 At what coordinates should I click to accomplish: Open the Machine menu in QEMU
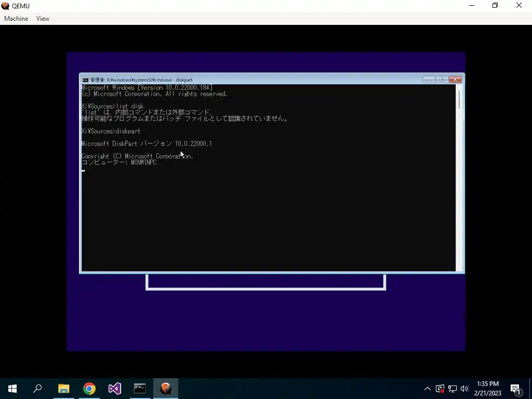point(16,19)
